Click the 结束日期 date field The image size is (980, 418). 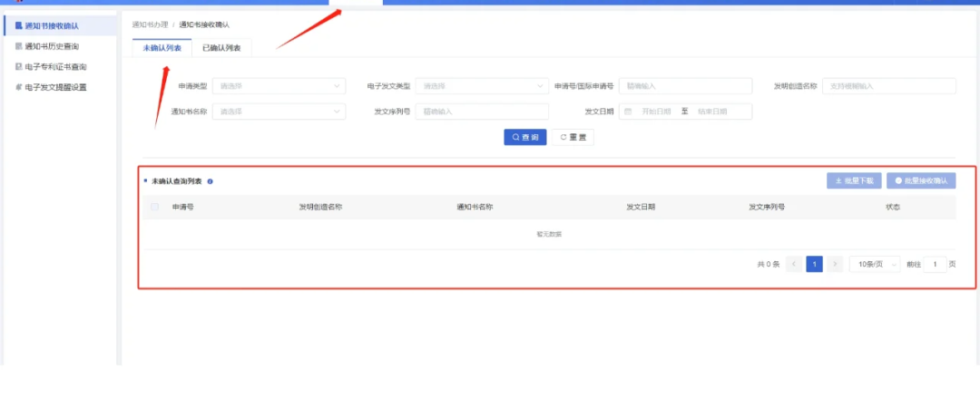tap(713, 112)
